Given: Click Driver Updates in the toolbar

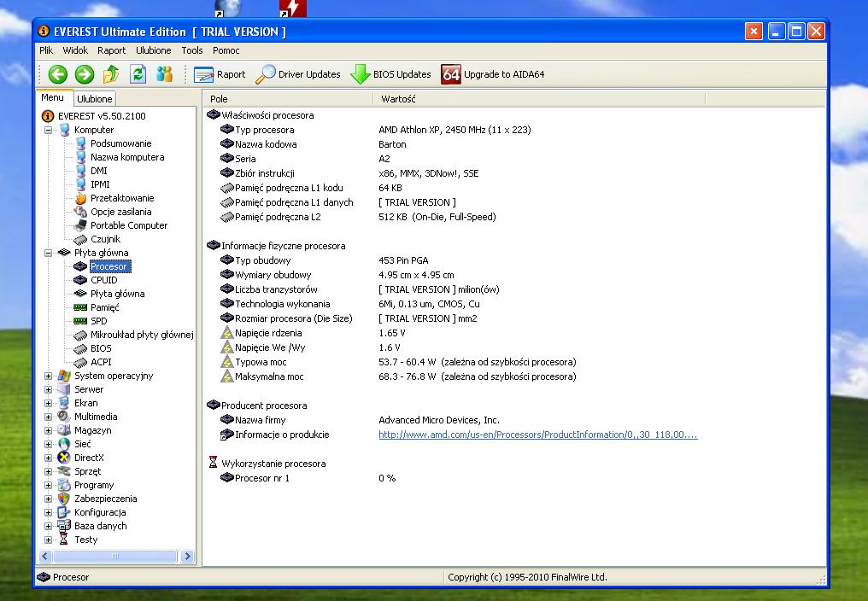Looking at the screenshot, I should pos(298,74).
